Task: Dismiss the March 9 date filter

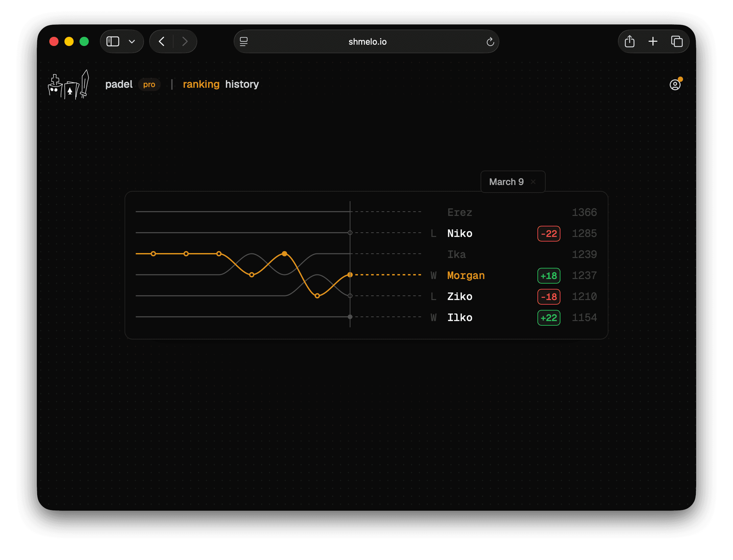Action: point(533,182)
